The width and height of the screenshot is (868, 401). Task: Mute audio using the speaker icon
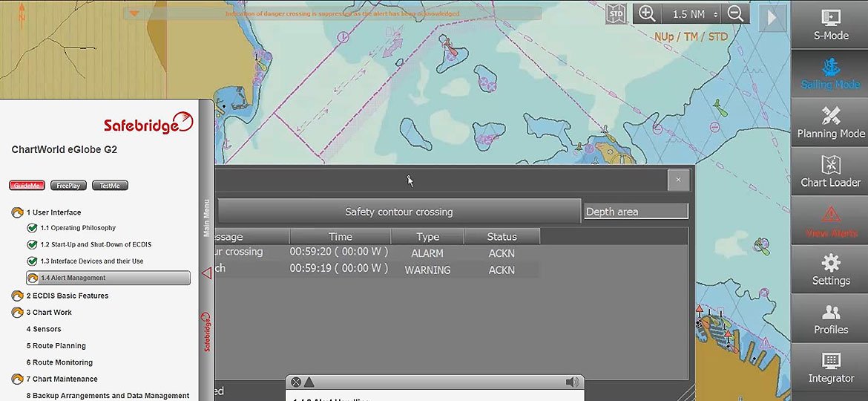click(x=571, y=382)
